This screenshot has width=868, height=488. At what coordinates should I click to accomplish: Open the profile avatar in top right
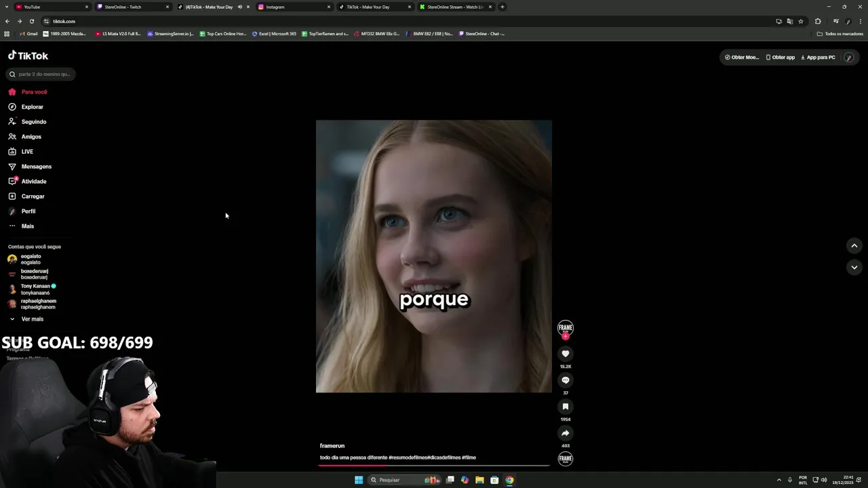pos(848,58)
